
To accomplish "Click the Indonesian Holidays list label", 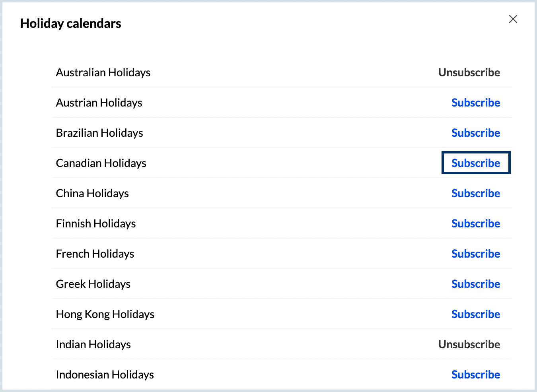I will pyautogui.click(x=105, y=375).
